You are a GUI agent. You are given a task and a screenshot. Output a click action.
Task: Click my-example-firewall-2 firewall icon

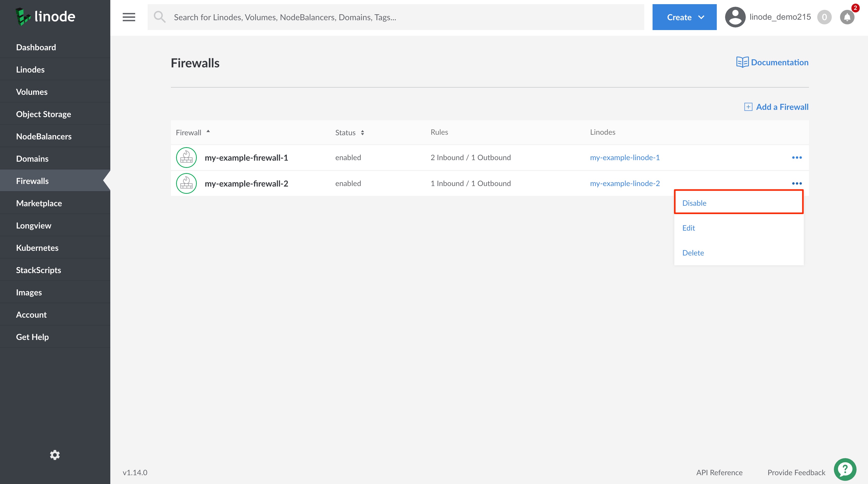(x=186, y=183)
